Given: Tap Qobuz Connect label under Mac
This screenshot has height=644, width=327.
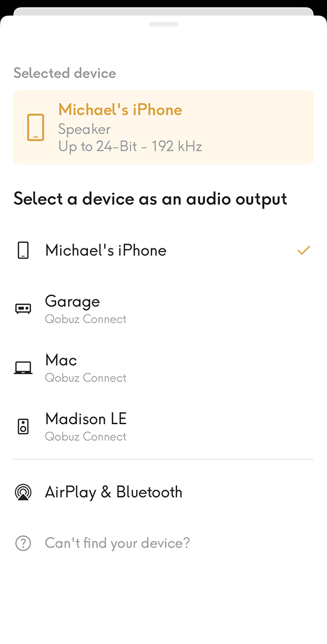Looking at the screenshot, I should tap(86, 378).
